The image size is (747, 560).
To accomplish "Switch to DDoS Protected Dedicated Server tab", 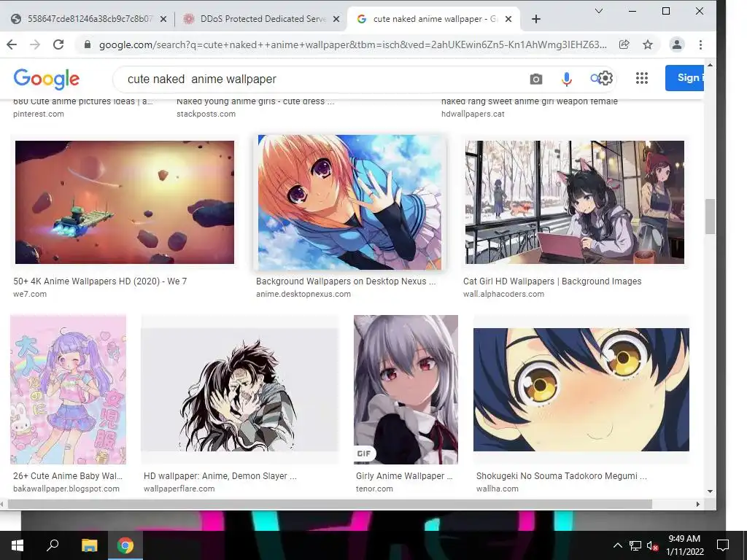I will click(x=262, y=19).
